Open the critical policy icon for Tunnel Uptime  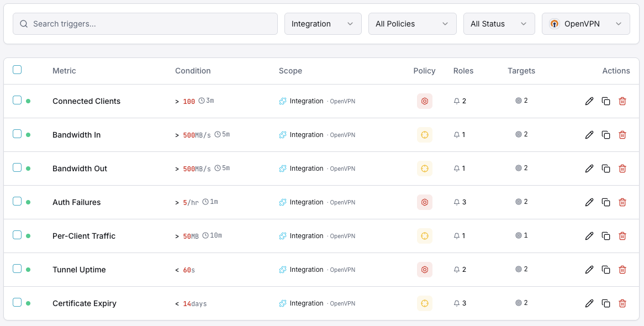(x=425, y=270)
